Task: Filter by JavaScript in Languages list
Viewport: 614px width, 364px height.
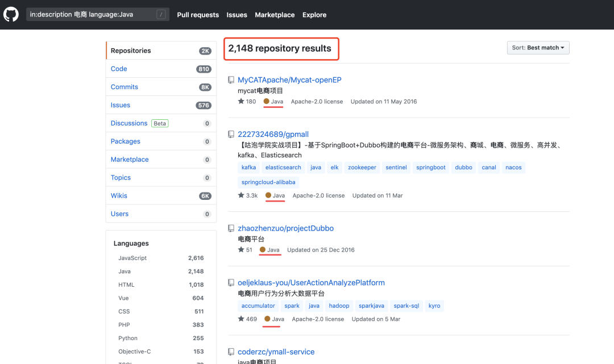Action: pyautogui.click(x=161, y=258)
